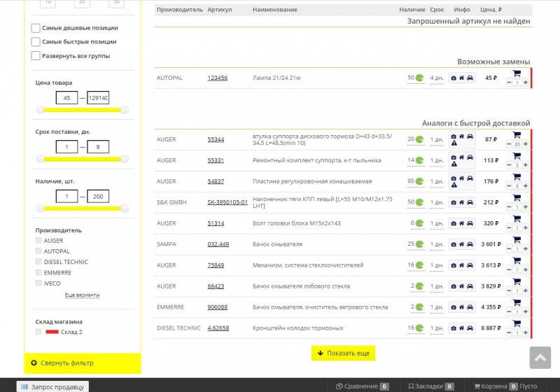
Task: Click price slider right handle
Action: point(125,110)
